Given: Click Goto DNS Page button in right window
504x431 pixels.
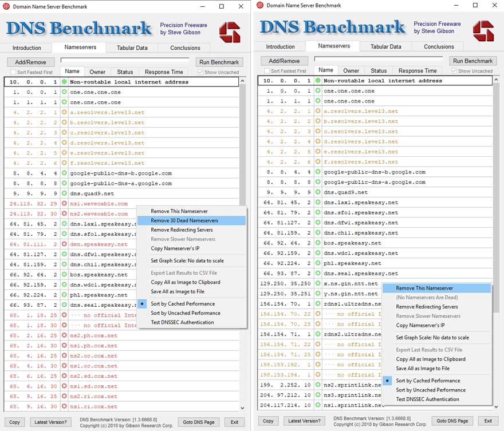Looking at the screenshot, I should point(452,421).
